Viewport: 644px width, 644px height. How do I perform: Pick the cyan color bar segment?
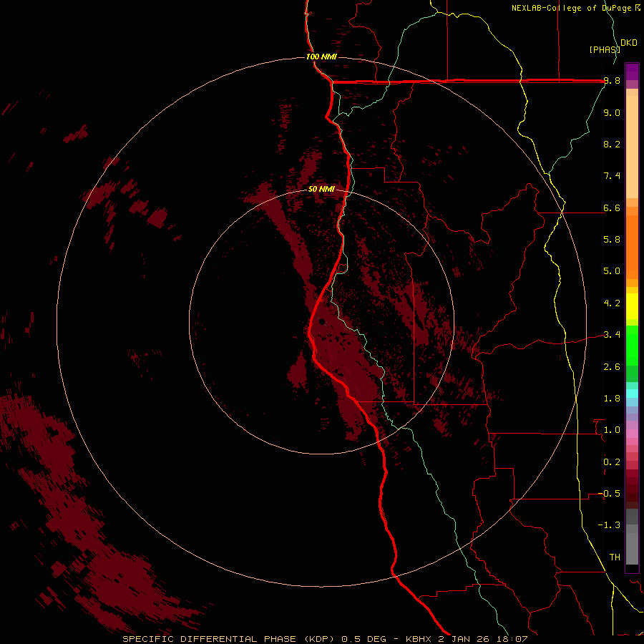632,394
